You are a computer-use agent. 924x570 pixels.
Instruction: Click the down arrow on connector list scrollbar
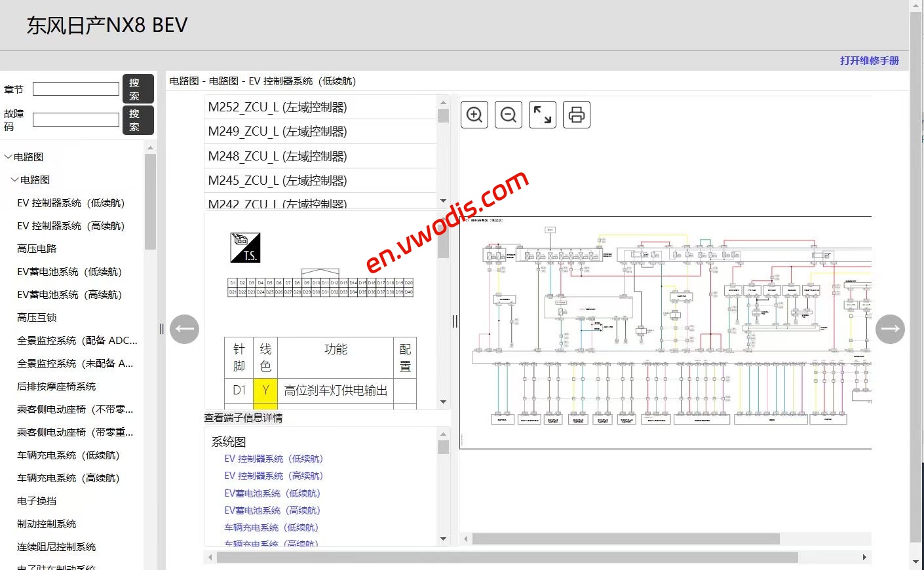click(x=443, y=201)
